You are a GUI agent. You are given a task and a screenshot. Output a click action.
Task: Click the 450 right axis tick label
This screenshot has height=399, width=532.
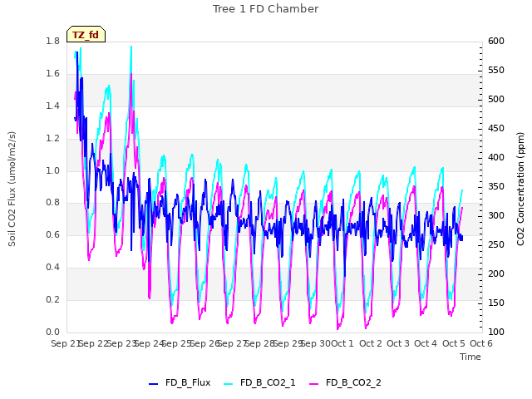coord(496,129)
